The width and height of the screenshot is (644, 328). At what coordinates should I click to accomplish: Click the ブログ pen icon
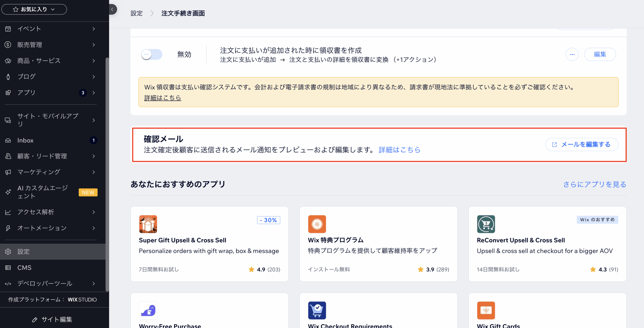(x=8, y=77)
